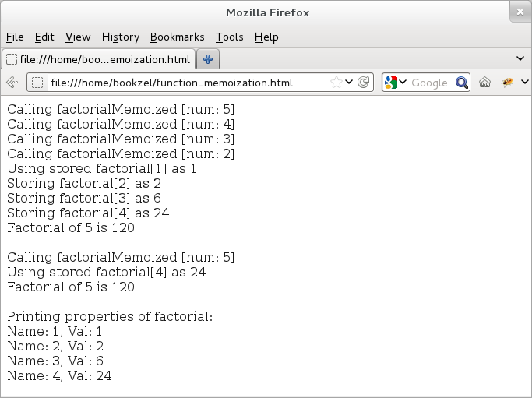Click the Back navigation arrow

click(12, 82)
